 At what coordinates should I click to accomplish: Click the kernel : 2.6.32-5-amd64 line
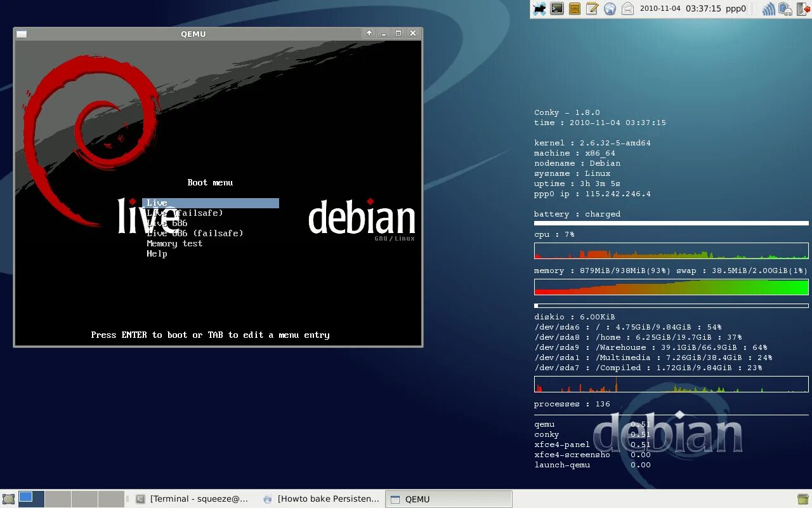tap(593, 143)
